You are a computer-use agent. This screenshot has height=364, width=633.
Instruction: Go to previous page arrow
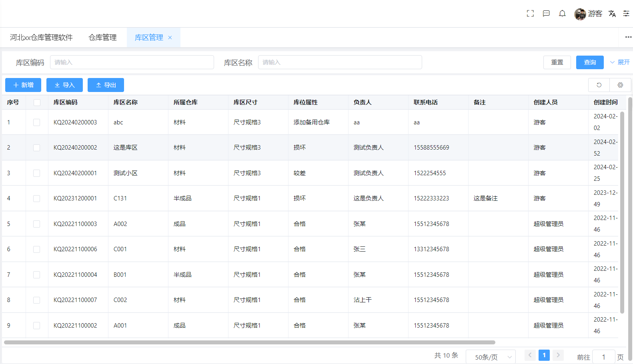pos(530,355)
